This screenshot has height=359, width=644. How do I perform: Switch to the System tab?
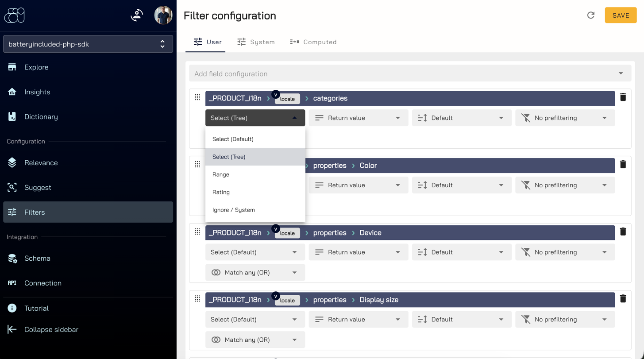coord(256,42)
